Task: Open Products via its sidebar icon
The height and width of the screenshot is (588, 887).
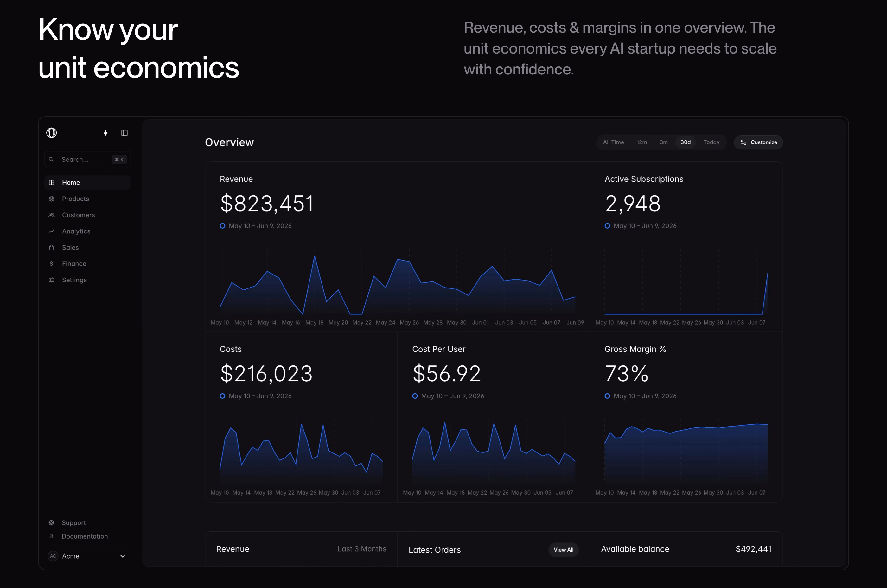Action: pos(51,199)
